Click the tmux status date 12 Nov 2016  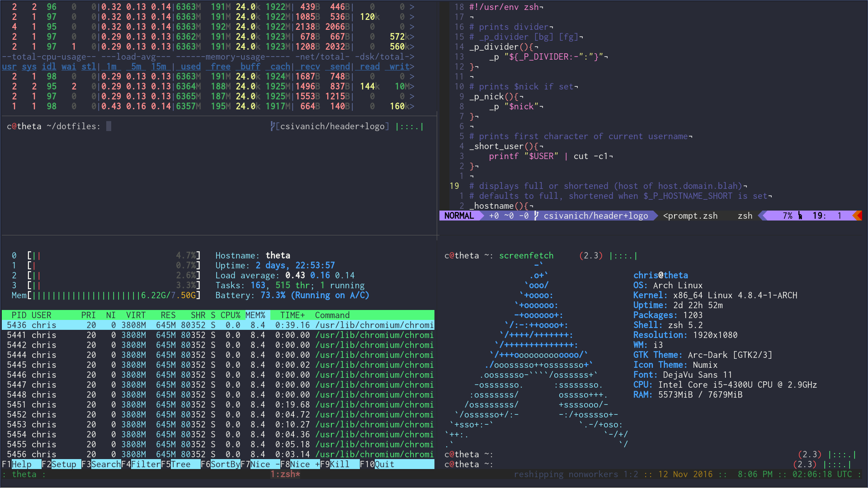click(685, 474)
